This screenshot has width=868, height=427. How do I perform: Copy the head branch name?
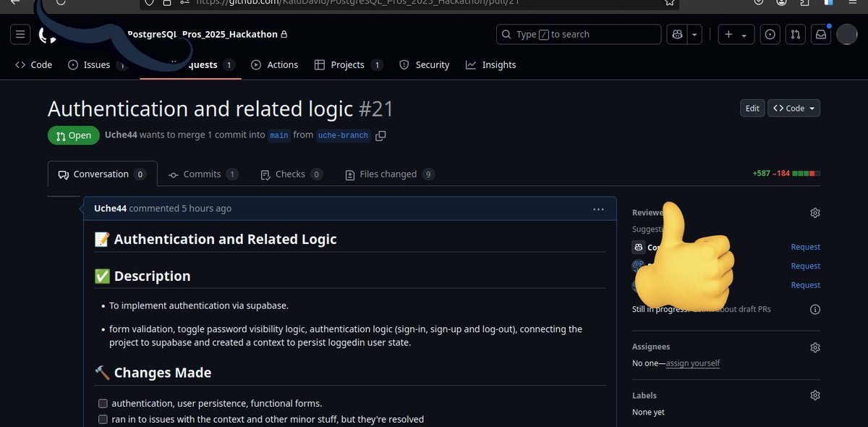[x=381, y=135]
